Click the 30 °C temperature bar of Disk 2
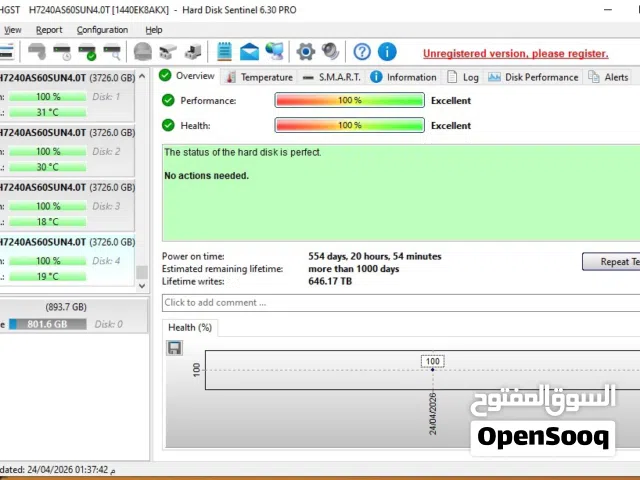 pyautogui.click(x=48, y=167)
